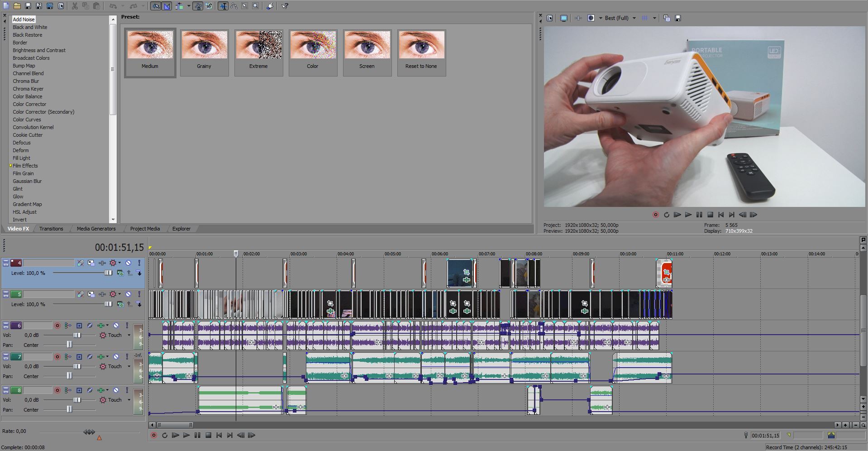Open Project Properties from the main toolbar
Viewport: 868px width, 451px height.
tap(61, 6)
